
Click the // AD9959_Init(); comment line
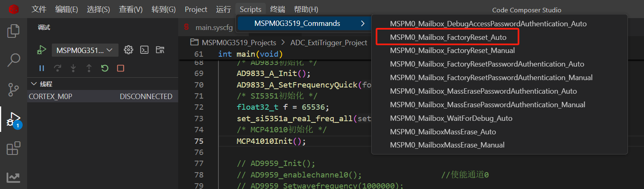coord(276,164)
